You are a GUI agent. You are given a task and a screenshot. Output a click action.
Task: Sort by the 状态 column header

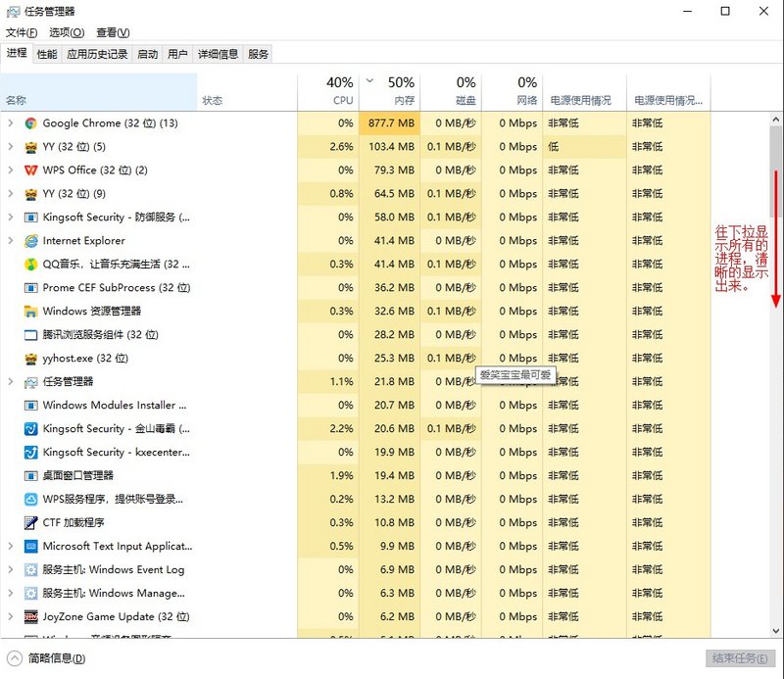[248, 91]
